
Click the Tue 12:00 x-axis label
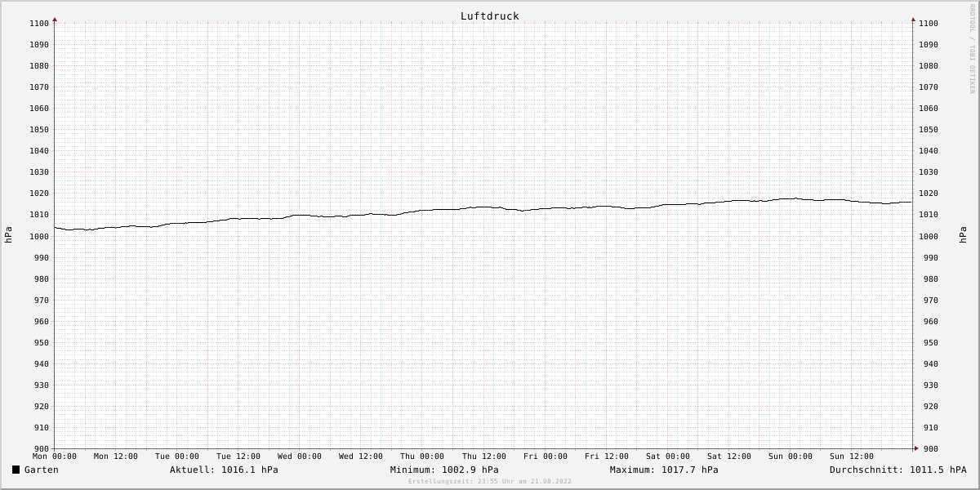(238, 457)
